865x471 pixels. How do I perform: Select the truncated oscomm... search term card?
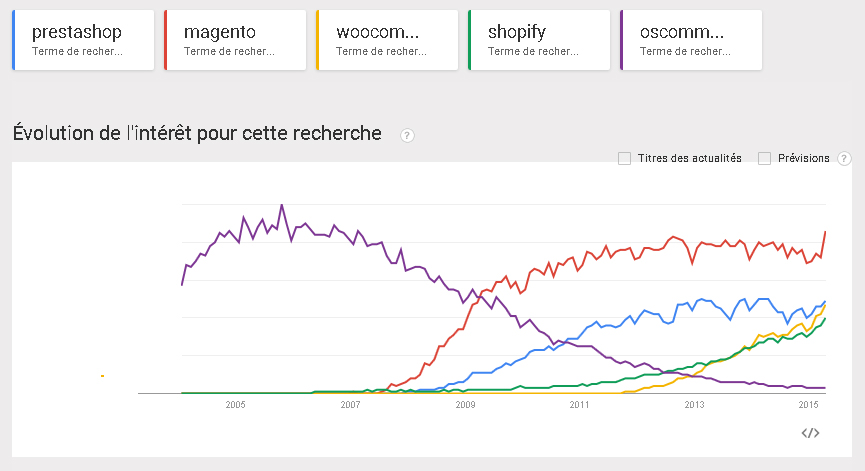tap(692, 40)
